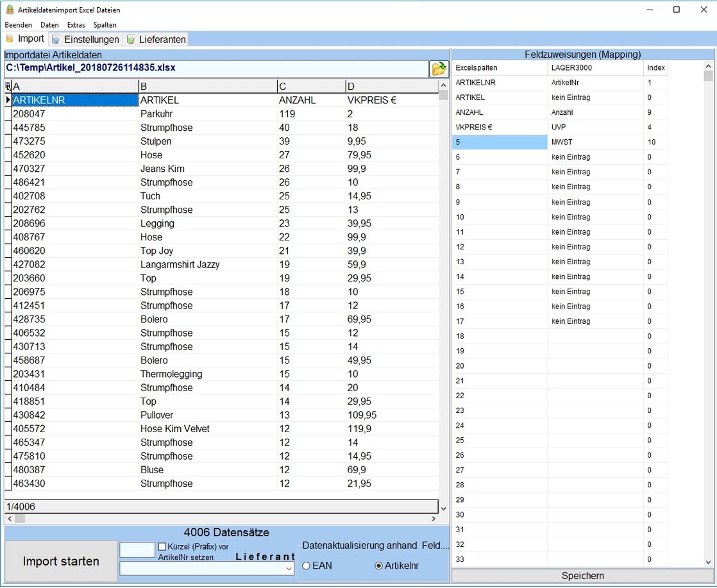Image resolution: width=717 pixels, height=588 pixels.
Task: Open the Extras menu
Action: point(76,25)
